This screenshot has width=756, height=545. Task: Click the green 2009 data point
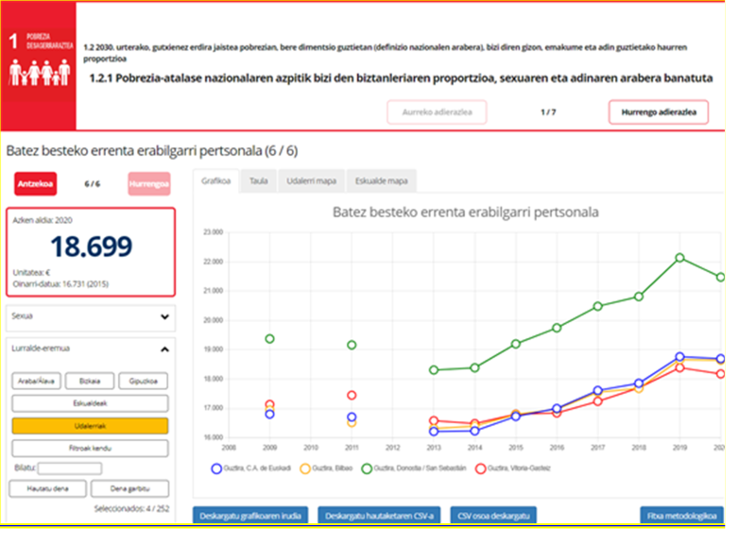pyautogui.click(x=270, y=339)
